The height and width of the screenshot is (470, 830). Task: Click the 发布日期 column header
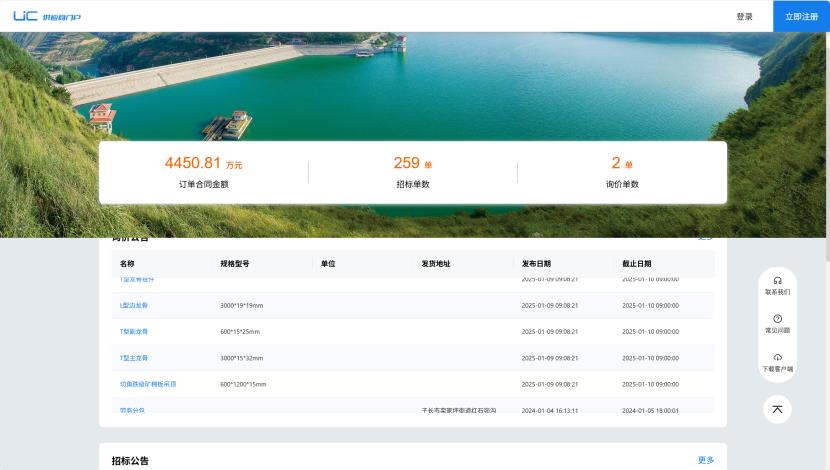[x=536, y=264]
